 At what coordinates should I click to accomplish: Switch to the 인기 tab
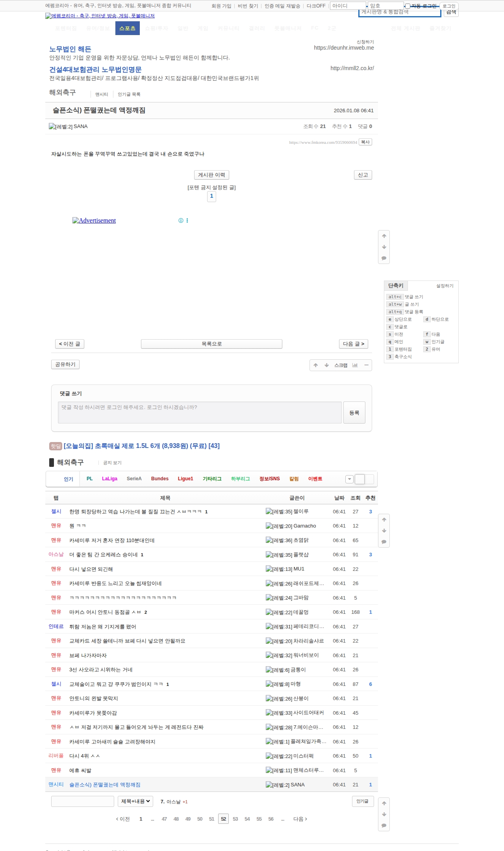tap(69, 479)
